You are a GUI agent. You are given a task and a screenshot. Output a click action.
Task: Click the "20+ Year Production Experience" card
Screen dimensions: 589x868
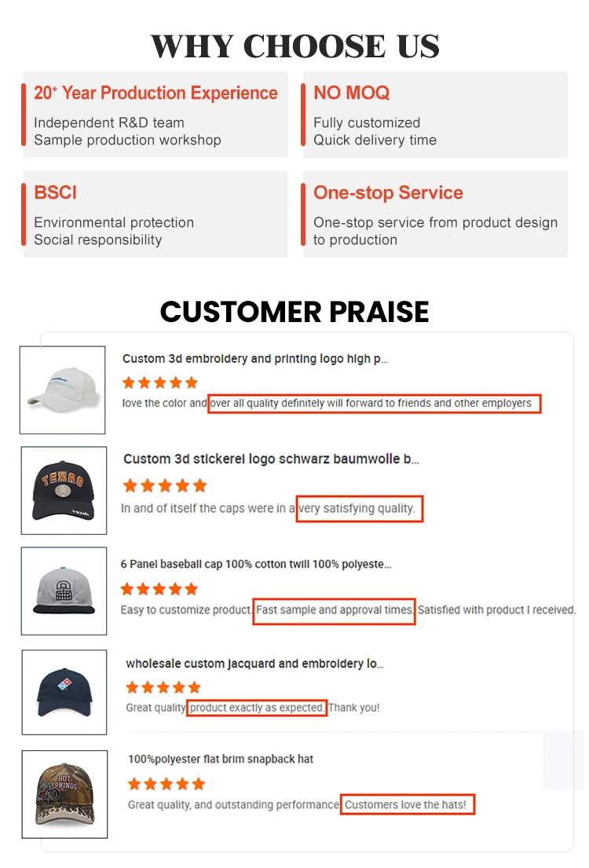pyautogui.click(x=155, y=115)
